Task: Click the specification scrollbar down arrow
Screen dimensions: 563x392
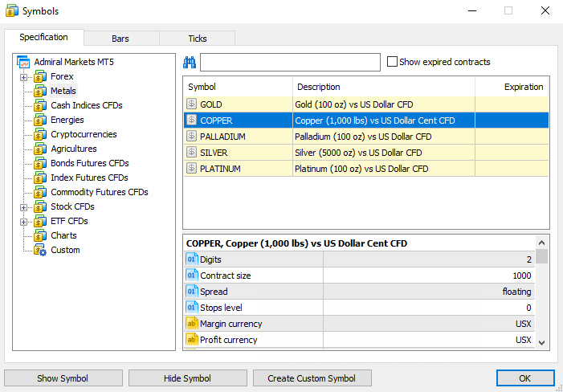Action: 542,343
